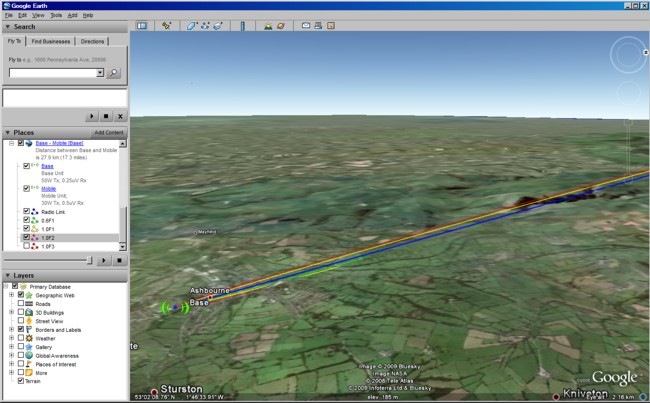The height and width of the screenshot is (403, 650).
Task: Open the File menu
Action: (x=9, y=15)
